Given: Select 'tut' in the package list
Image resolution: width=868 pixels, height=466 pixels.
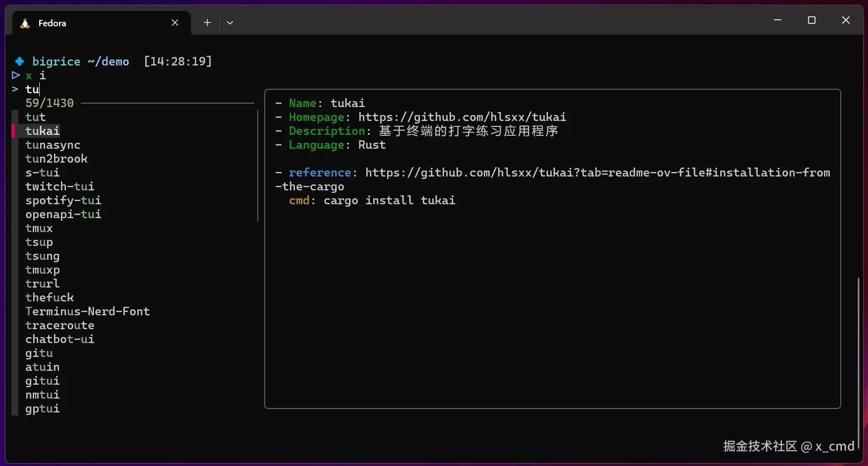Looking at the screenshot, I should point(36,117).
